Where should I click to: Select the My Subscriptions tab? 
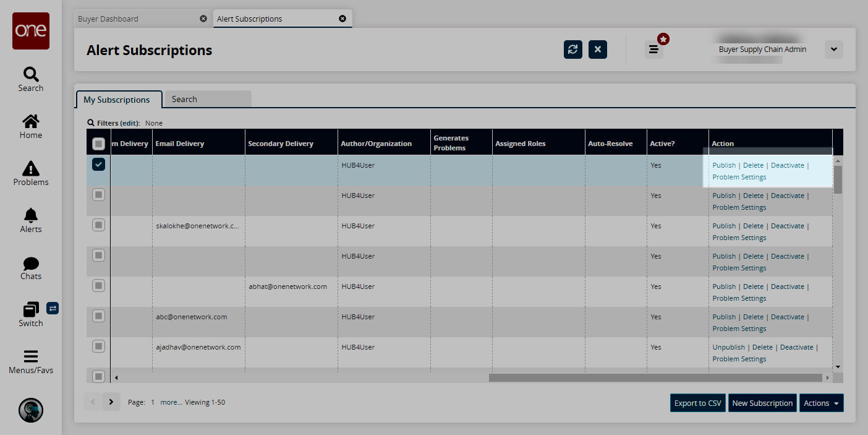[x=119, y=100]
